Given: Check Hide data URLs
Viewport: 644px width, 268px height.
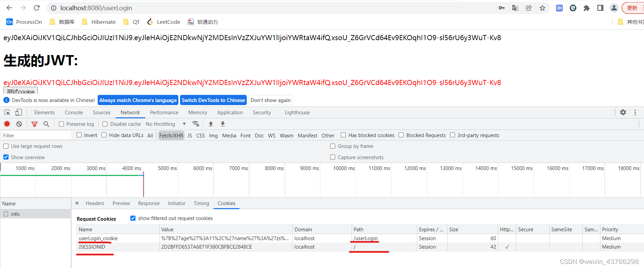Looking at the screenshot, I should click(104, 135).
